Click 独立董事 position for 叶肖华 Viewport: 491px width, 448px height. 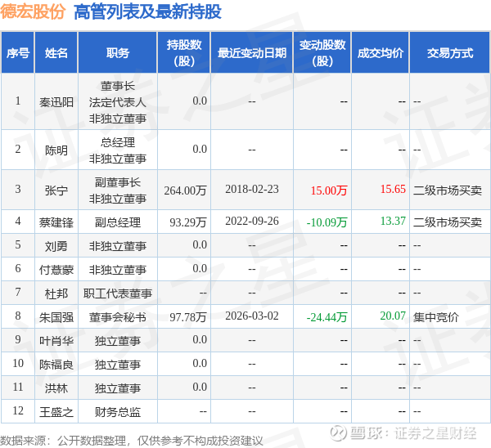point(117,341)
